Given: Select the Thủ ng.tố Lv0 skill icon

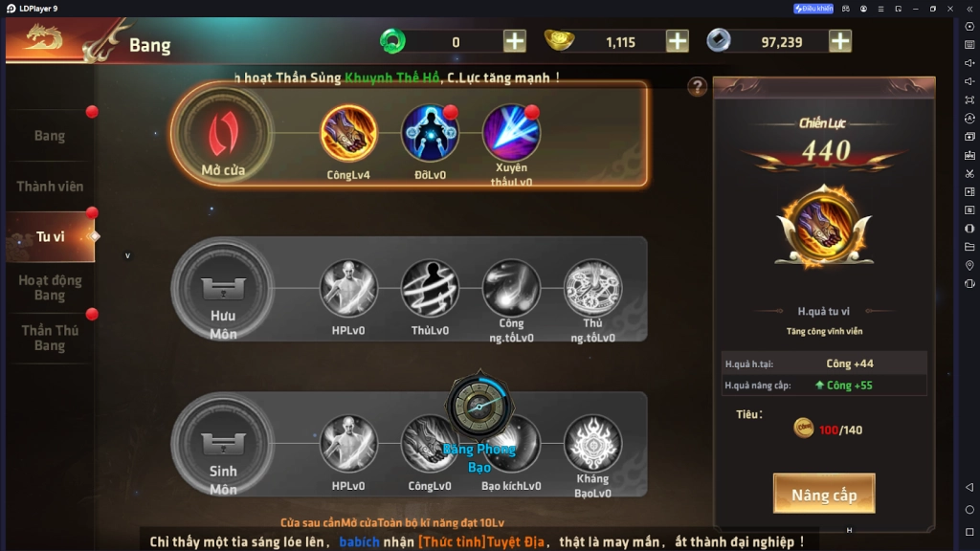Looking at the screenshot, I should pos(592,289).
